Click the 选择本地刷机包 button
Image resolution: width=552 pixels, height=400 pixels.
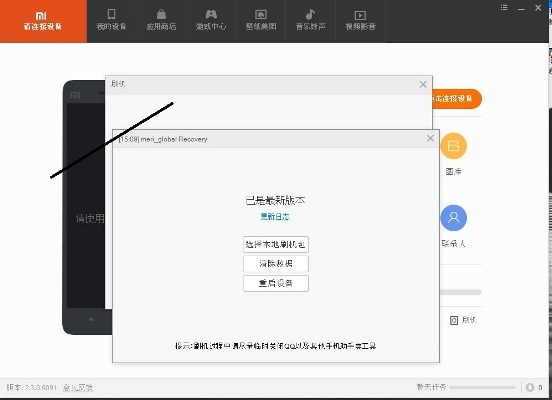[276, 244]
